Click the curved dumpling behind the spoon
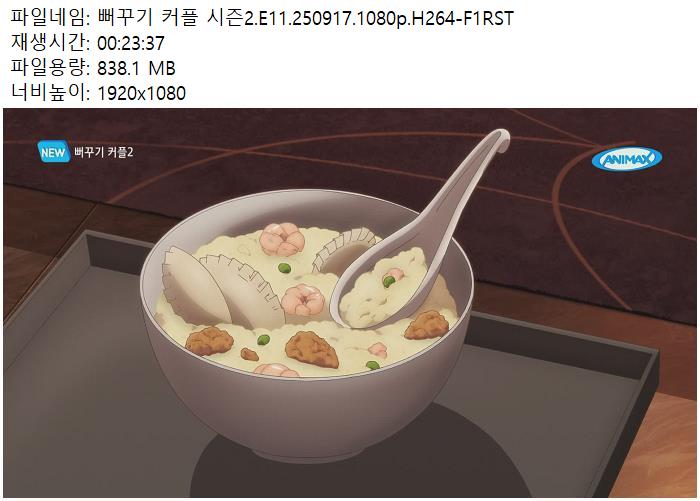700x501 pixels. [342, 250]
